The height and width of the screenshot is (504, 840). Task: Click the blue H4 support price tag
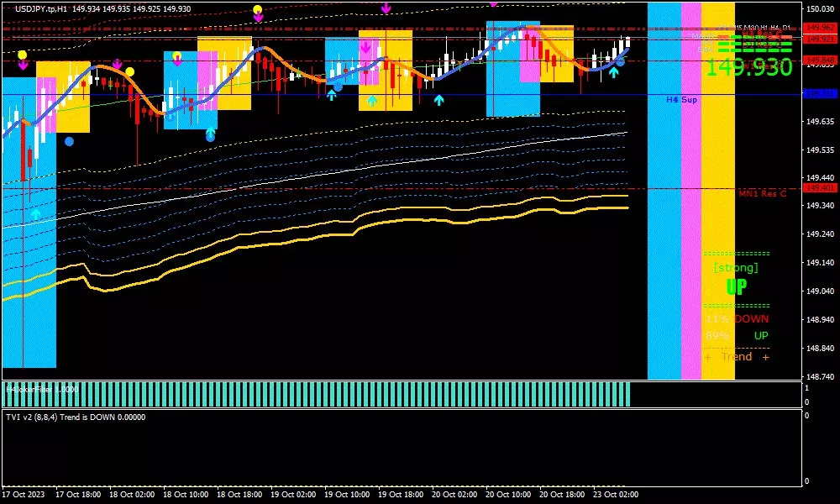[x=820, y=94]
